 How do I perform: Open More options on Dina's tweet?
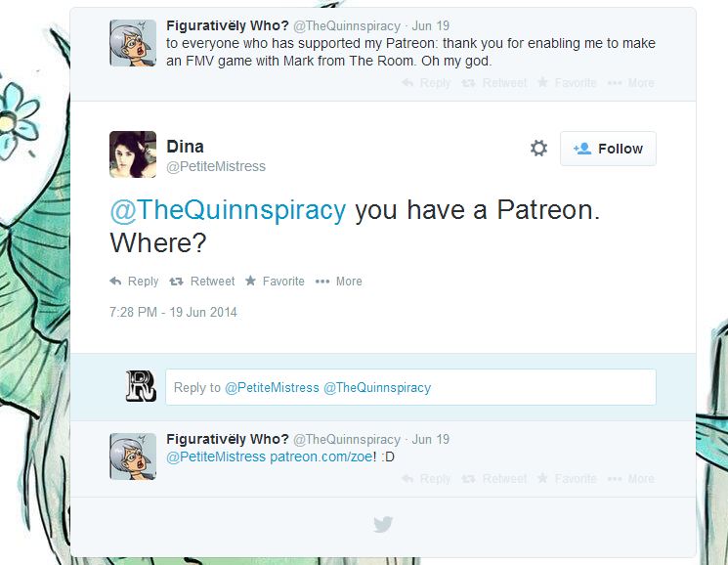[338, 282]
